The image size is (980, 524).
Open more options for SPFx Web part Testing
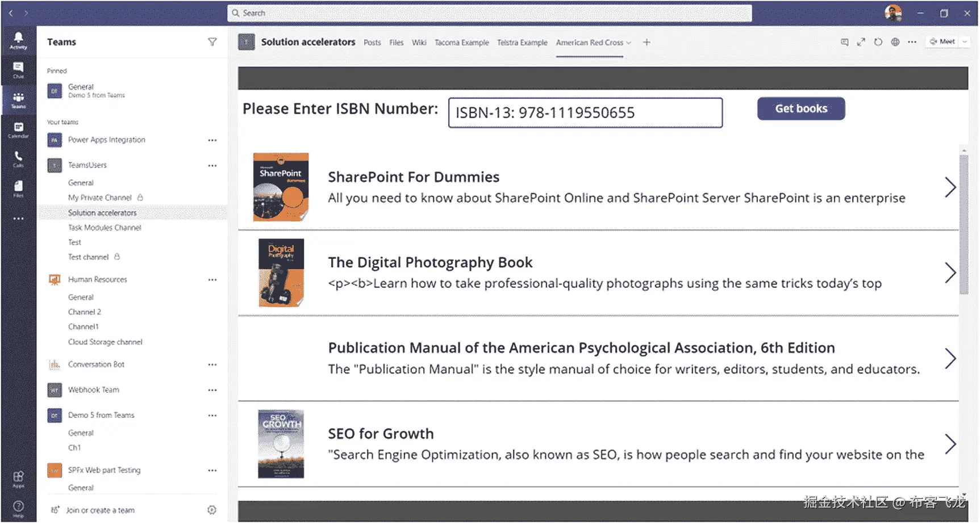point(212,471)
